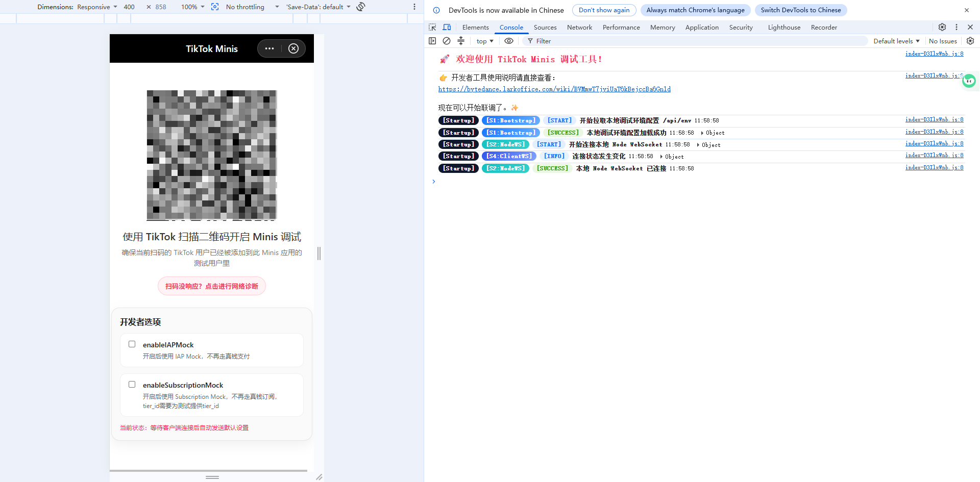The width and height of the screenshot is (980, 482).
Task: Open Customize and control DevTools menu
Action: 957,27
